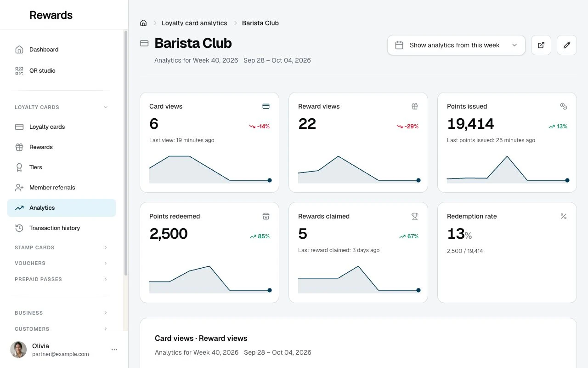Click the Points issued sparkline chart
This screenshot has width=588, height=368.
[507, 169]
